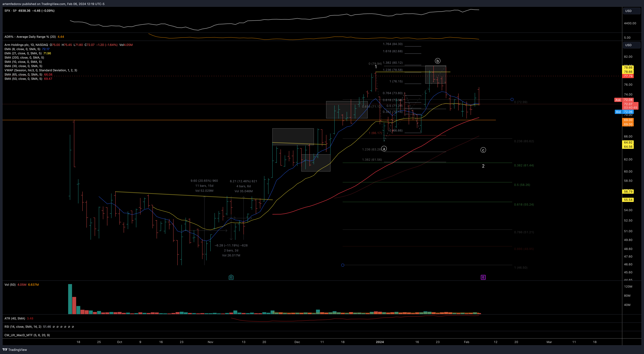Select the 9.60 (20.65%) 960 measurement label
Viewport: 644px width, 354px height.
[x=204, y=181]
